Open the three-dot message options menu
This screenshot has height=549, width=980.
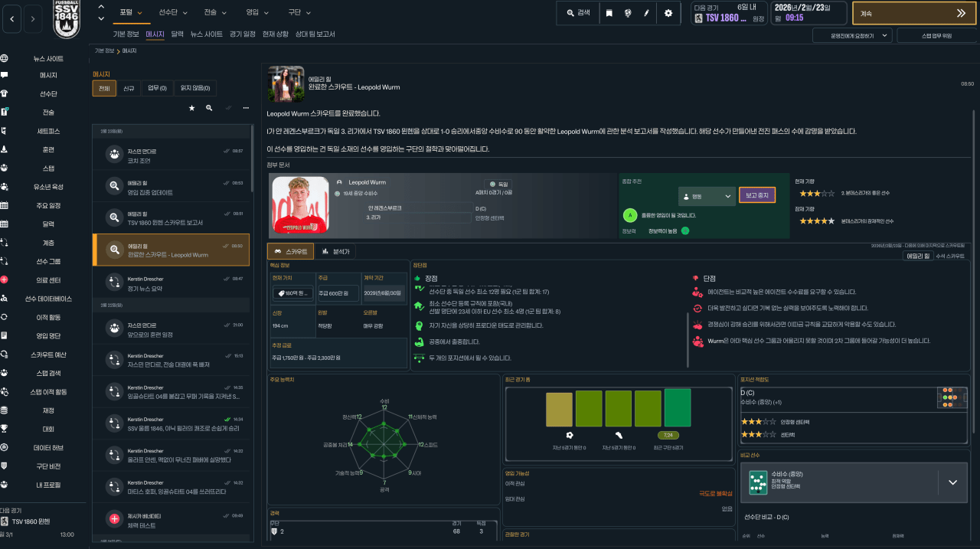click(x=246, y=108)
